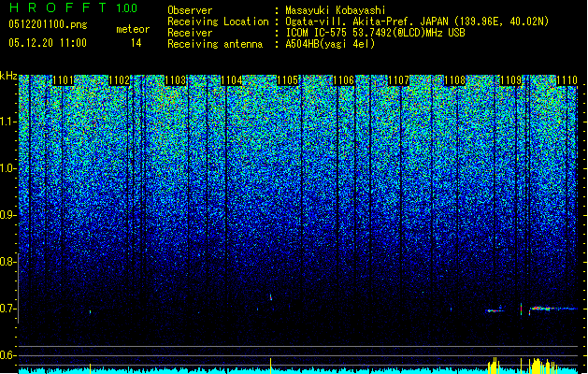Click the 0.7 frequency axis label
Screen dimensions: 588x374
click(7, 309)
